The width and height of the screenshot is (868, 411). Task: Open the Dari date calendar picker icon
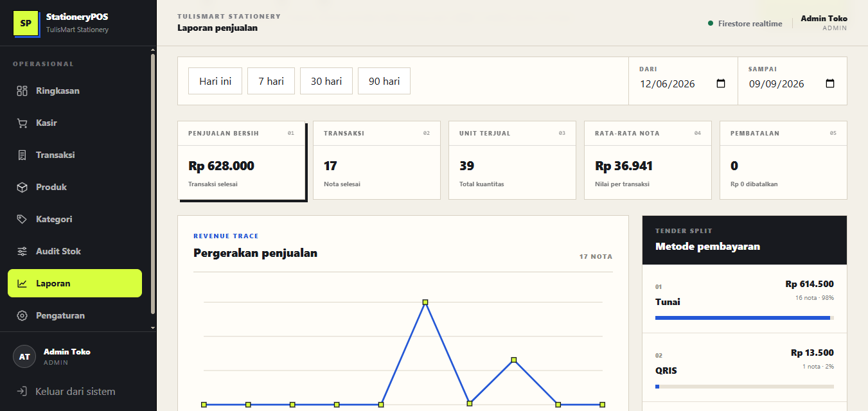coord(721,83)
